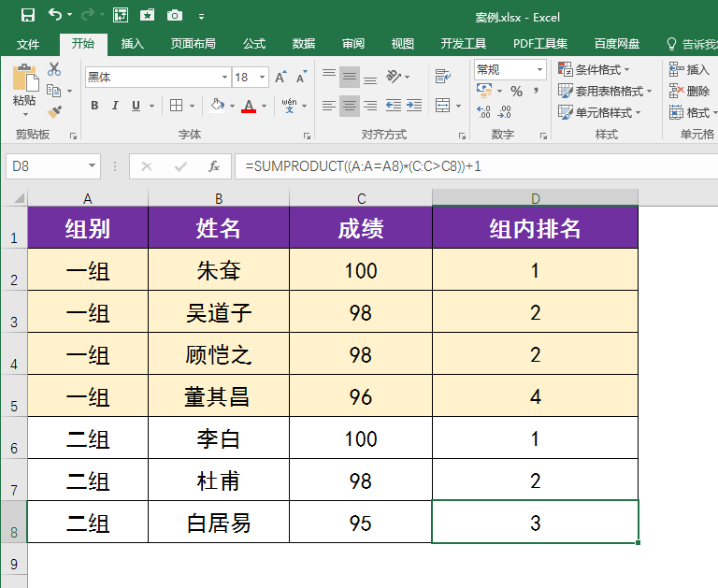718x588 pixels.
Task: Click into the formula bar
Action: pyautogui.click(x=476, y=166)
